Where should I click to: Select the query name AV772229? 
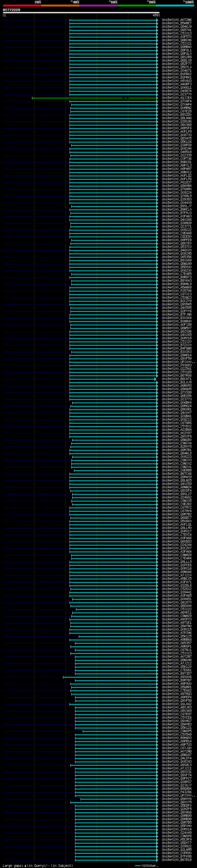(x=11, y=10)
